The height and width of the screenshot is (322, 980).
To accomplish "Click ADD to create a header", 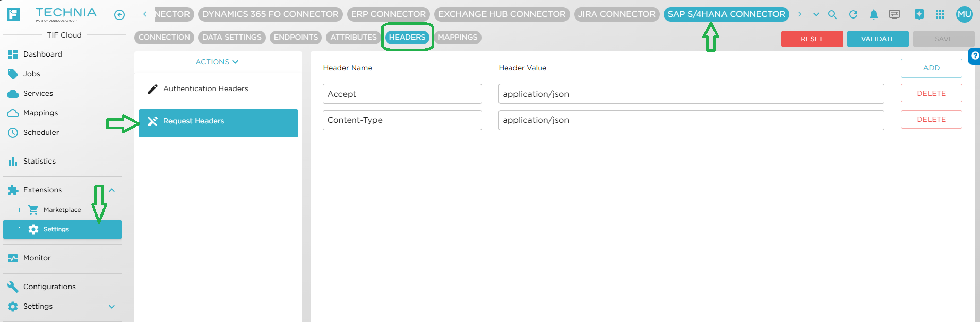I will pyautogui.click(x=931, y=68).
